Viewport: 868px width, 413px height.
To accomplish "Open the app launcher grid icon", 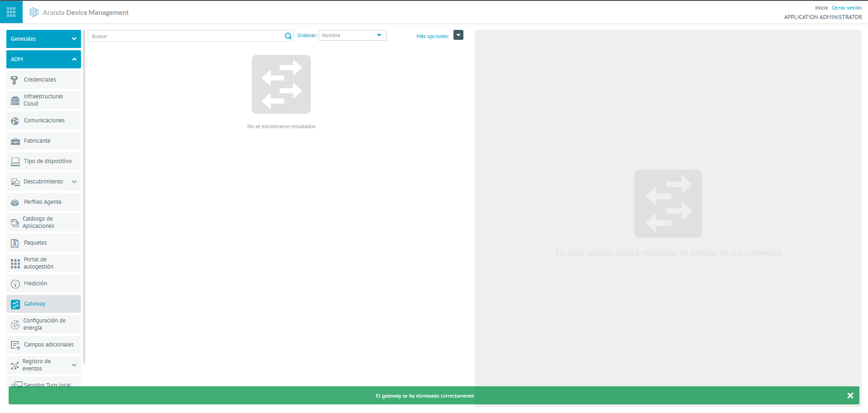I will click(x=11, y=12).
